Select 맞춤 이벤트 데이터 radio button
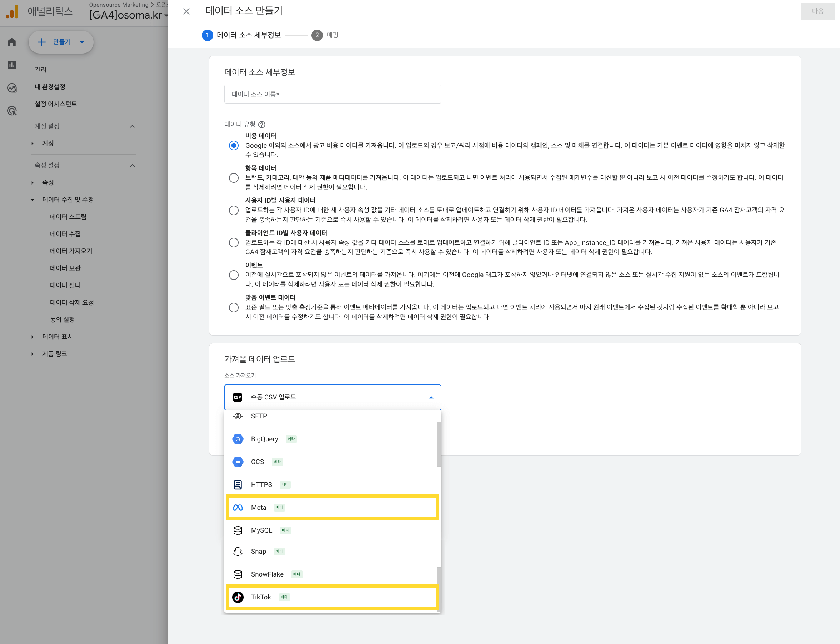 [234, 307]
